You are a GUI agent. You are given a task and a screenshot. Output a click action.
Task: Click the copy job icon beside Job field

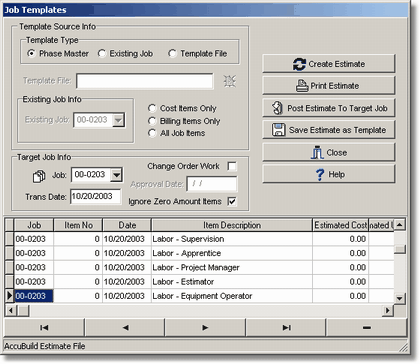39,176
